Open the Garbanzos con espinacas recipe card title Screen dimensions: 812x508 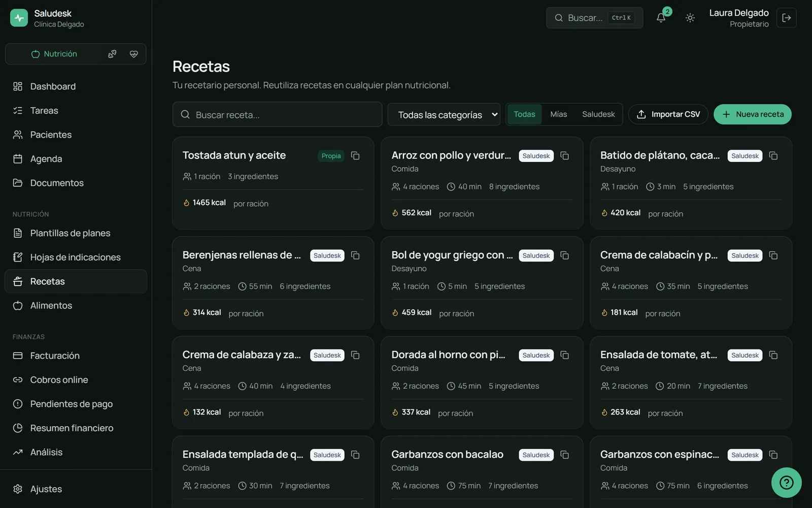click(659, 454)
